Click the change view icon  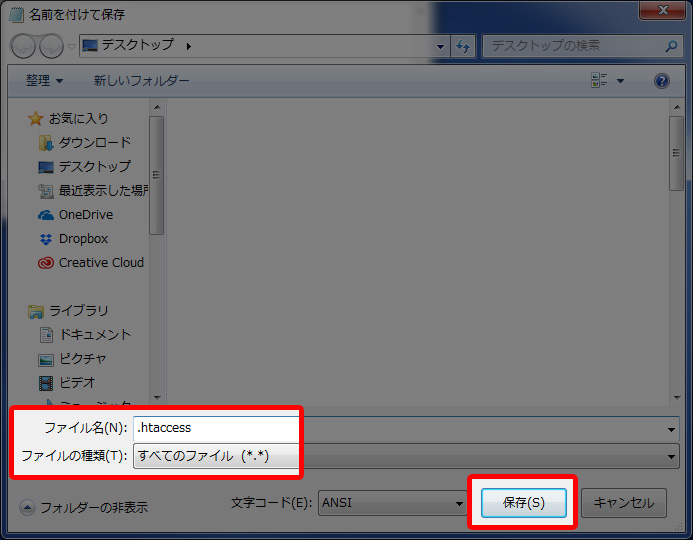click(599, 81)
